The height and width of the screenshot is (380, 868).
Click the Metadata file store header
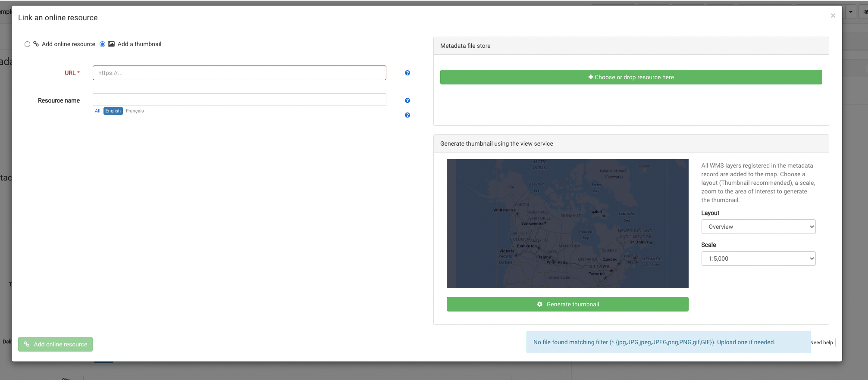(631, 46)
